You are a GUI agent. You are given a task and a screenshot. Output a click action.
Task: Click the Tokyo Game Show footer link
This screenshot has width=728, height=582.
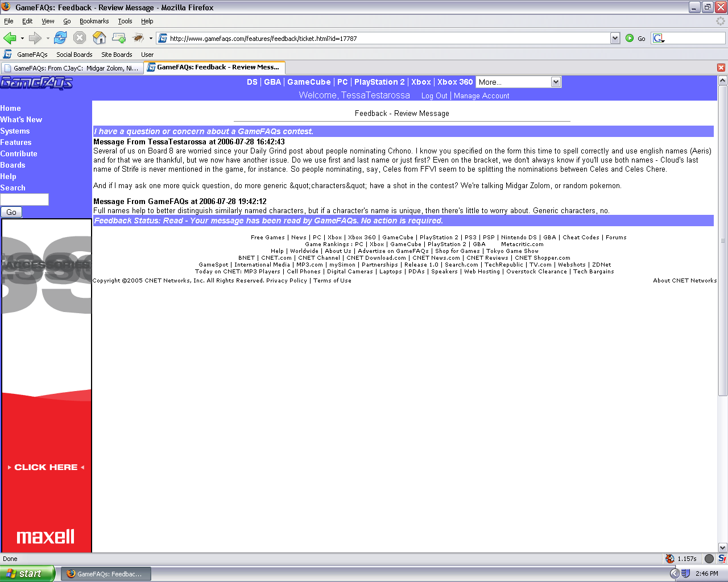pos(512,251)
